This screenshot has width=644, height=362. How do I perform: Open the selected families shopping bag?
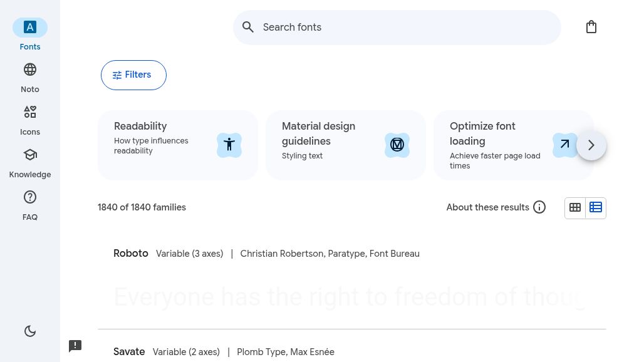point(591,27)
